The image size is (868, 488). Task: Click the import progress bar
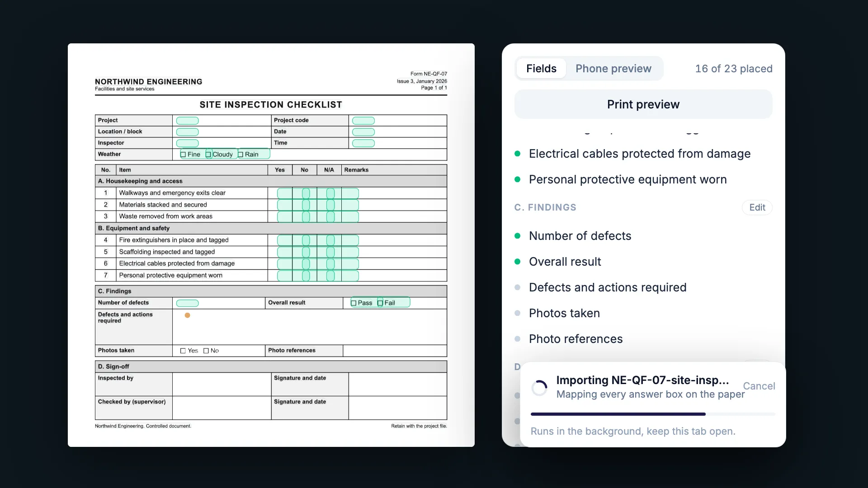click(x=653, y=414)
